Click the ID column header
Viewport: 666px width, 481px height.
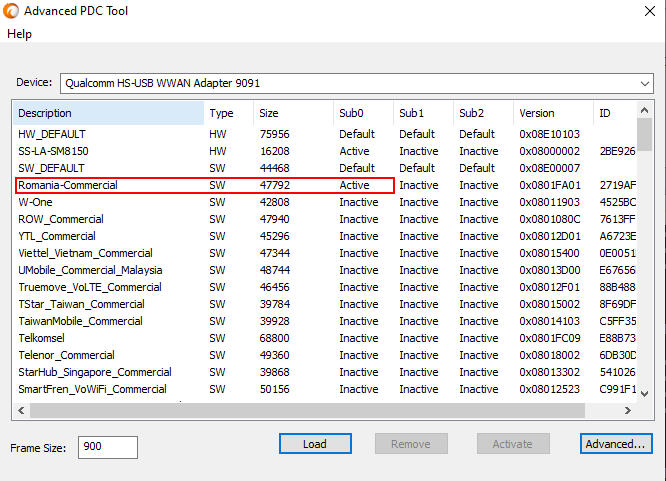pyautogui.click(x=615, y=113)
